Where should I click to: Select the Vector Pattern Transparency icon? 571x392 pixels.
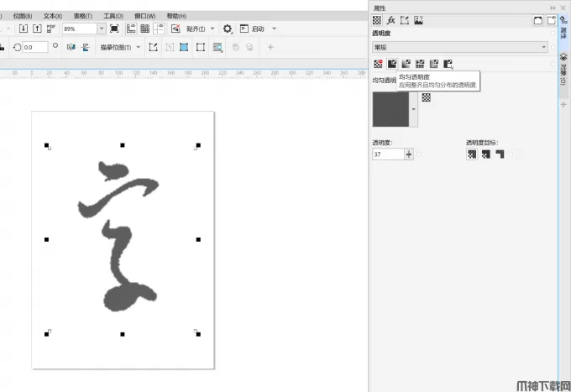click(x=420, y=64)
